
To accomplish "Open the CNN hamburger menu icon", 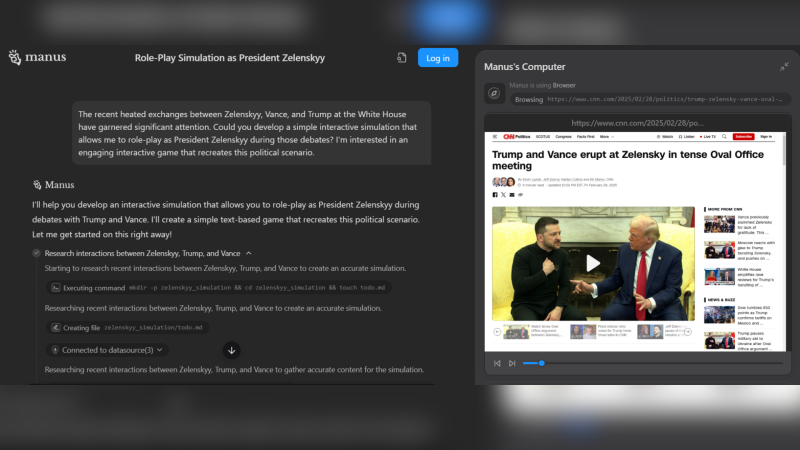I will coord(495,137).
